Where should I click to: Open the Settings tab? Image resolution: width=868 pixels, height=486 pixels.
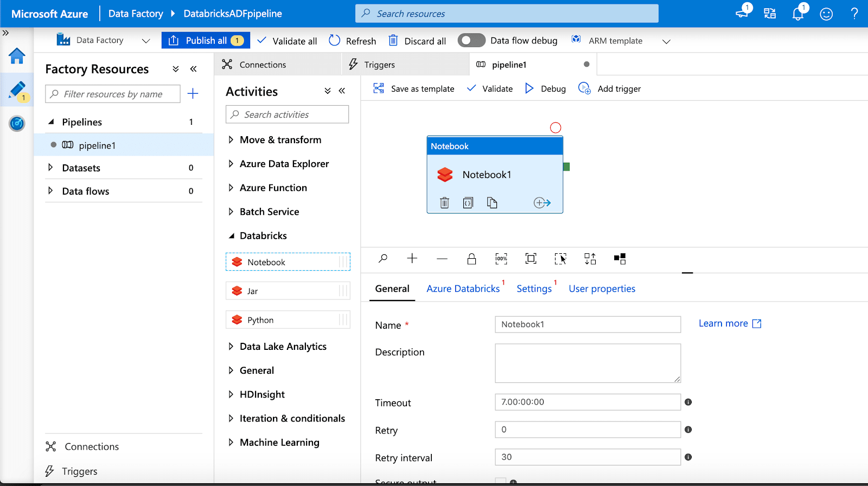(x=534, y=289)
